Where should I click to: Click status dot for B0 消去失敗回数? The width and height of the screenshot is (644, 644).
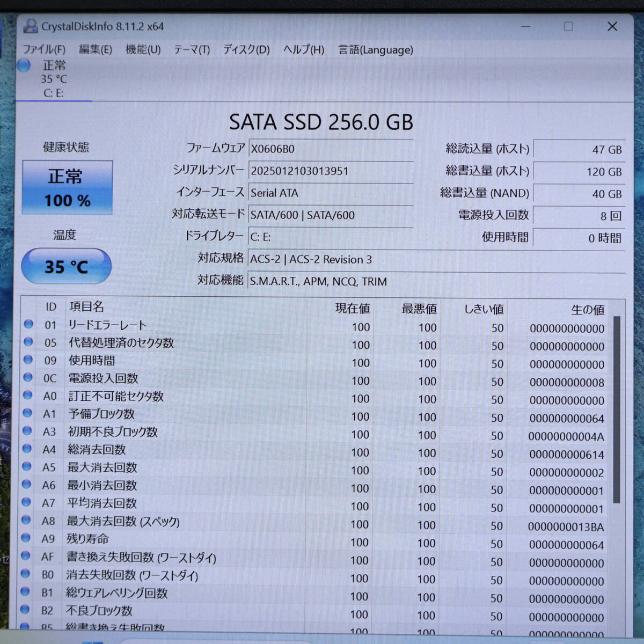[x=25, y=573]
